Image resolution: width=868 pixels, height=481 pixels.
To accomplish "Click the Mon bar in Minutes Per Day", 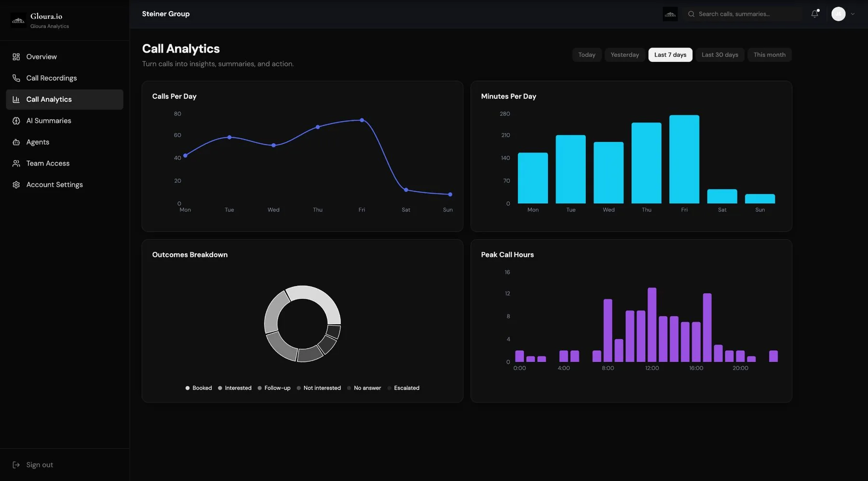I will coord(533,178).
